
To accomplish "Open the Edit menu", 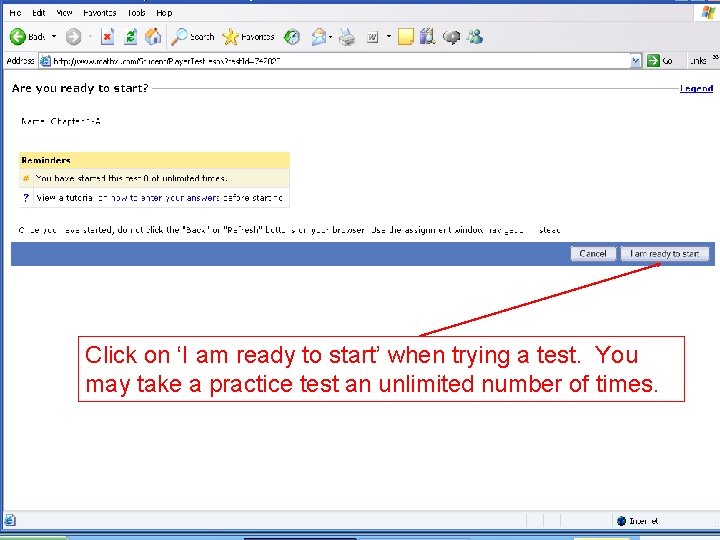I will coord(39,13).
